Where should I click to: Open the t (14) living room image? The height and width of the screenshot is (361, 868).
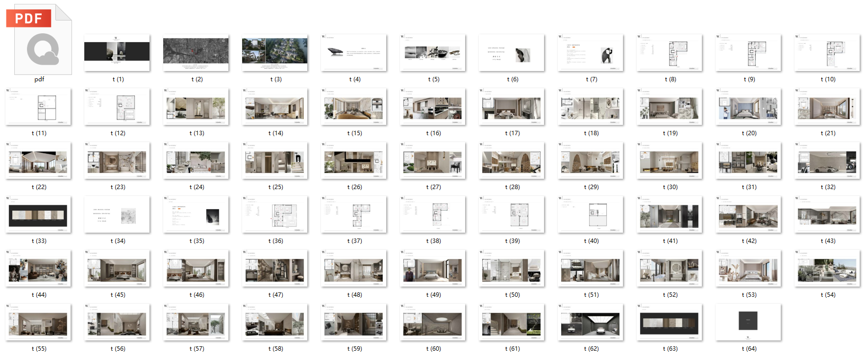click(x=275, y=107)
